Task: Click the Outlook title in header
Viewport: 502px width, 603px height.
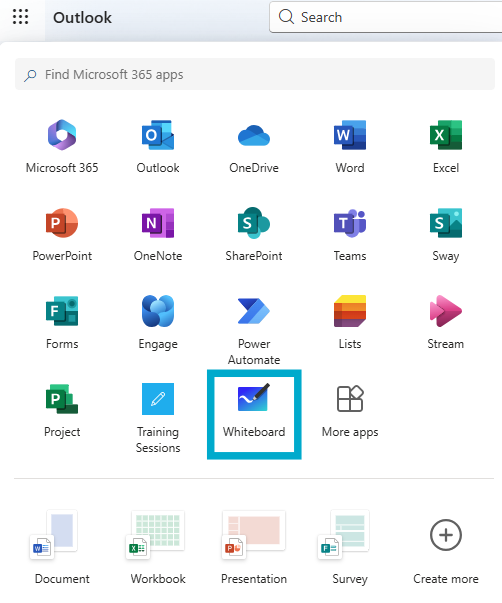Action: [82, 18]
